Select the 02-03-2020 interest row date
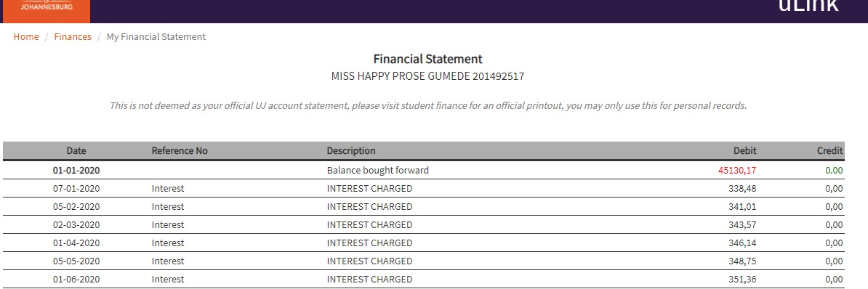 [x=76, y=225]
